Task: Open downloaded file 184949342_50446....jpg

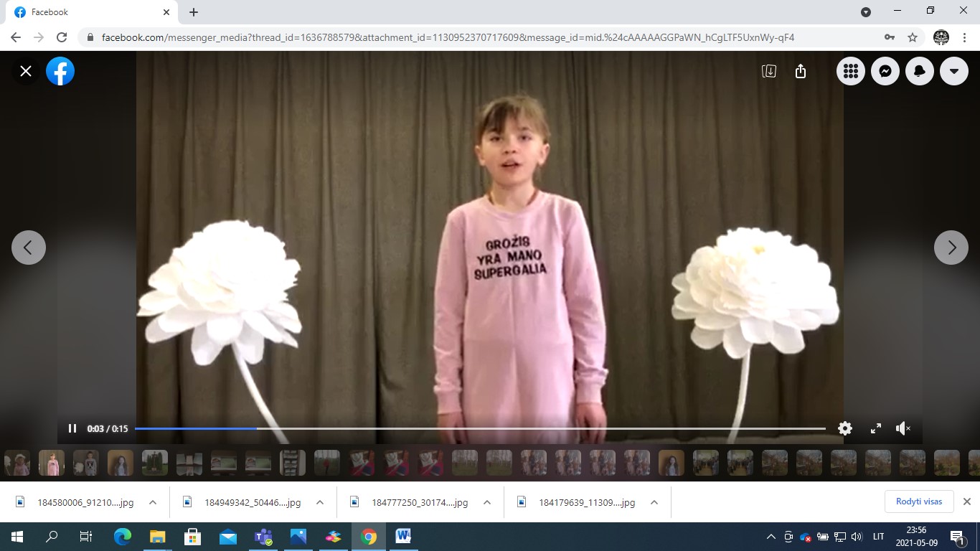Action: tap(243, 502)
